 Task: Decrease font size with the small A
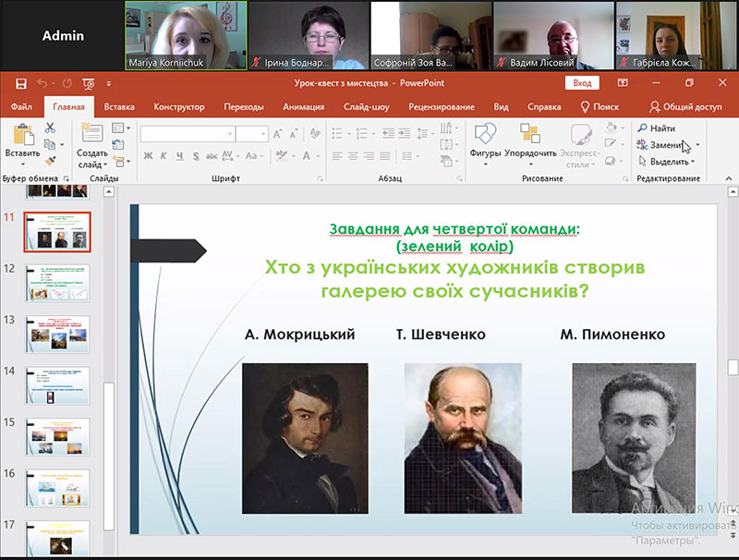(294, 134)
